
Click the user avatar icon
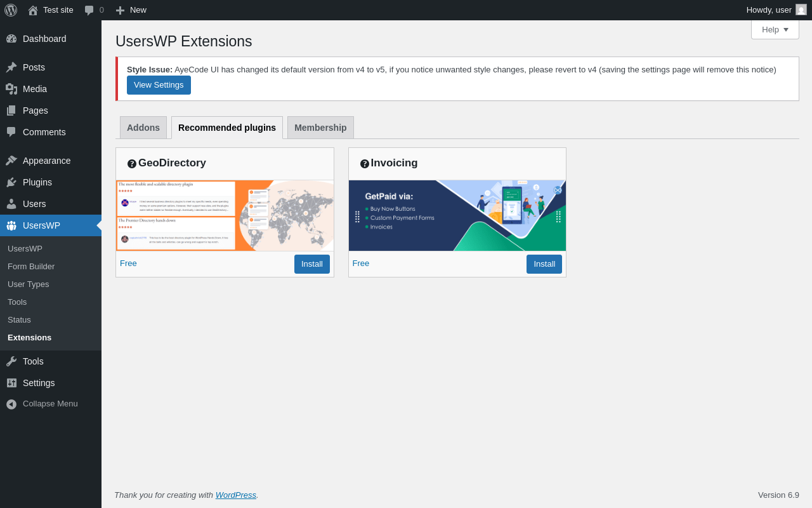801,10
